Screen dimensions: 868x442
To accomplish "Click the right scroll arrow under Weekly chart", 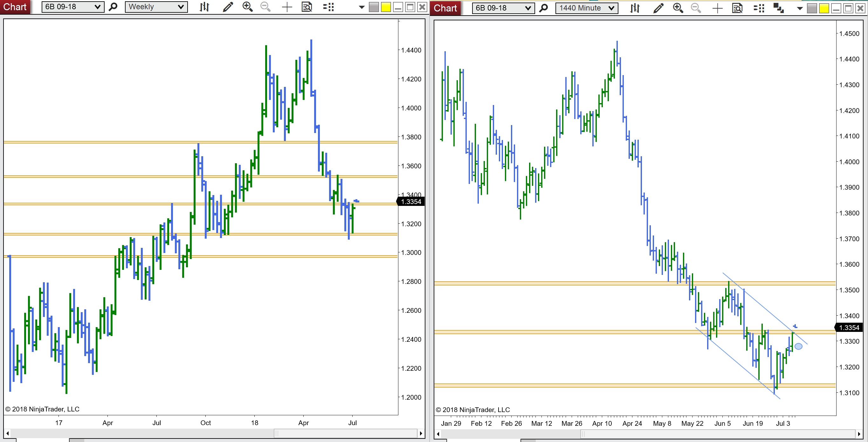I will coord(421,433).
